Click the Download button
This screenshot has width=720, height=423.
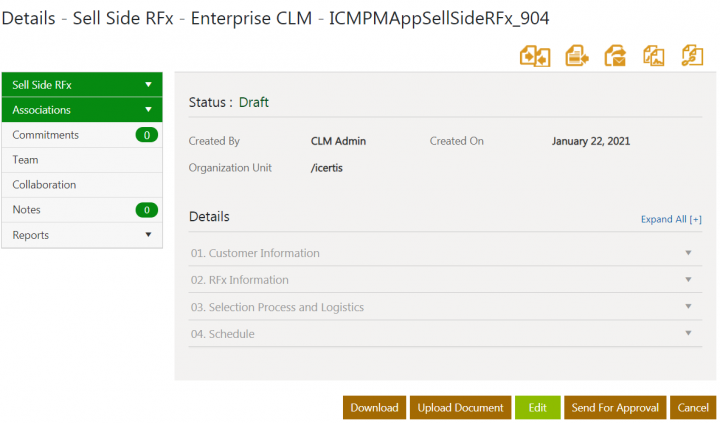[x=374, y=408]
